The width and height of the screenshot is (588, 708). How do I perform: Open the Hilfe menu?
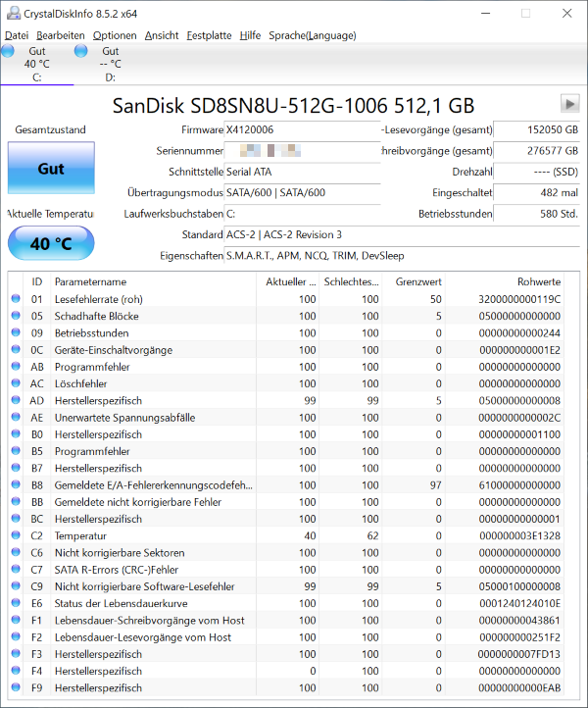point(250,35)
